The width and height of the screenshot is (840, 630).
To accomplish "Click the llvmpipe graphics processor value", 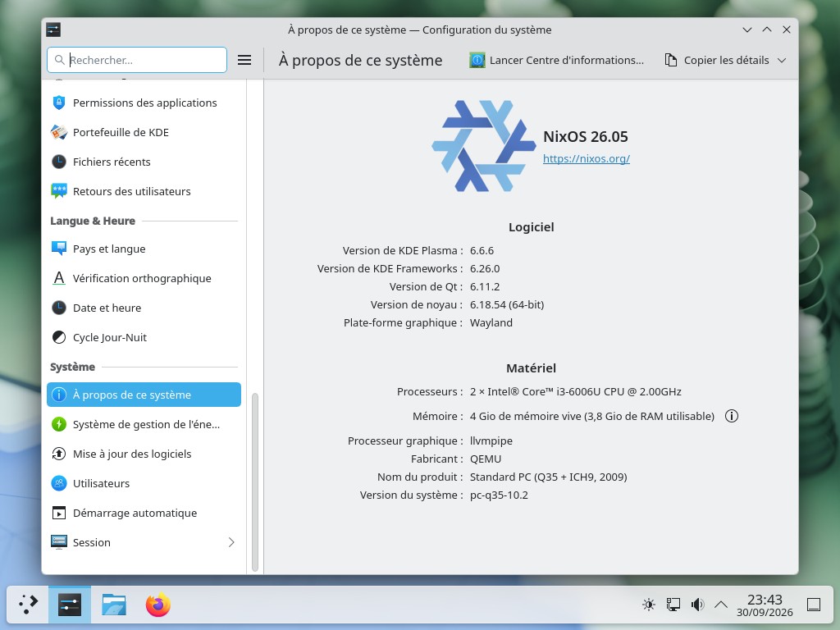I will pyautogui.click(x=491, y=441).
